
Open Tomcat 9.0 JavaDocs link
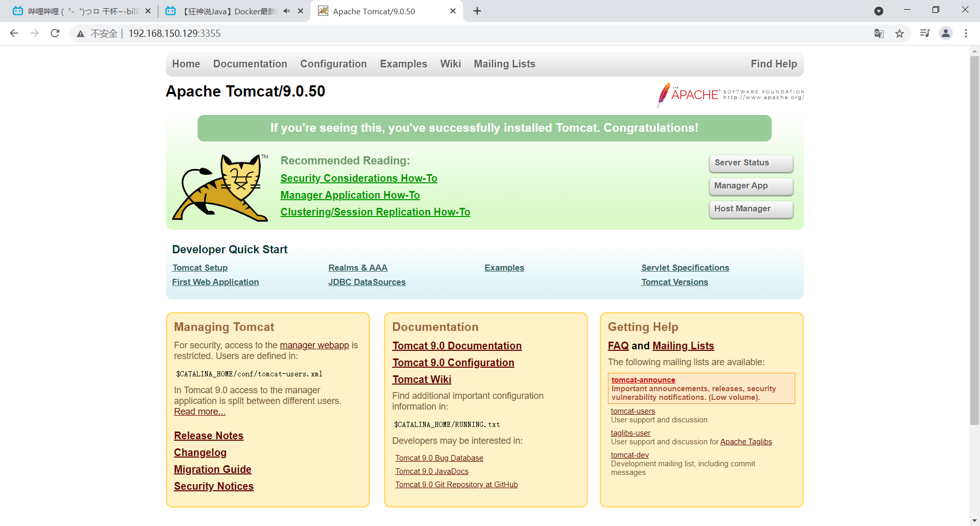click(x=432, y=471)
